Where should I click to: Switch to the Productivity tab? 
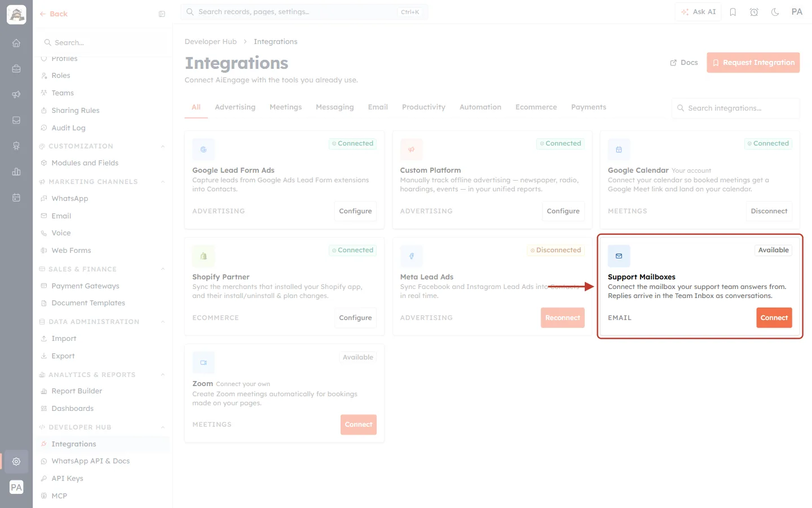(x=423, y=107)
